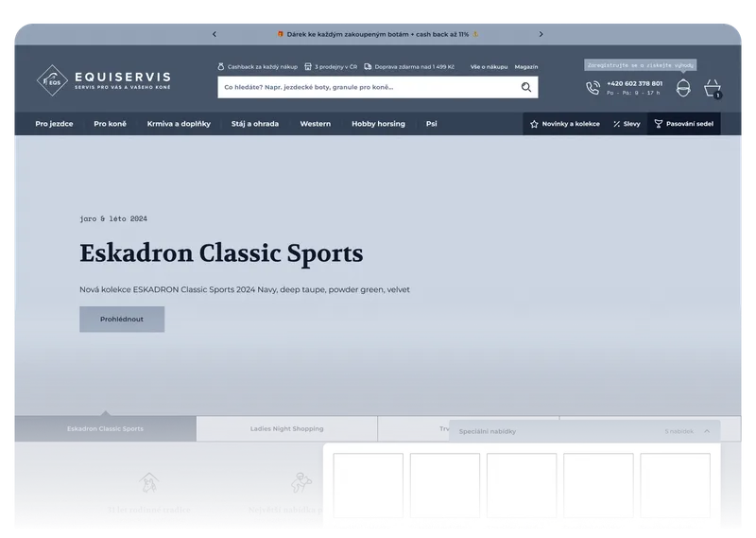Open the Pro jezdce menu
This screenshot has width=756, height=538.
[54, 124]
